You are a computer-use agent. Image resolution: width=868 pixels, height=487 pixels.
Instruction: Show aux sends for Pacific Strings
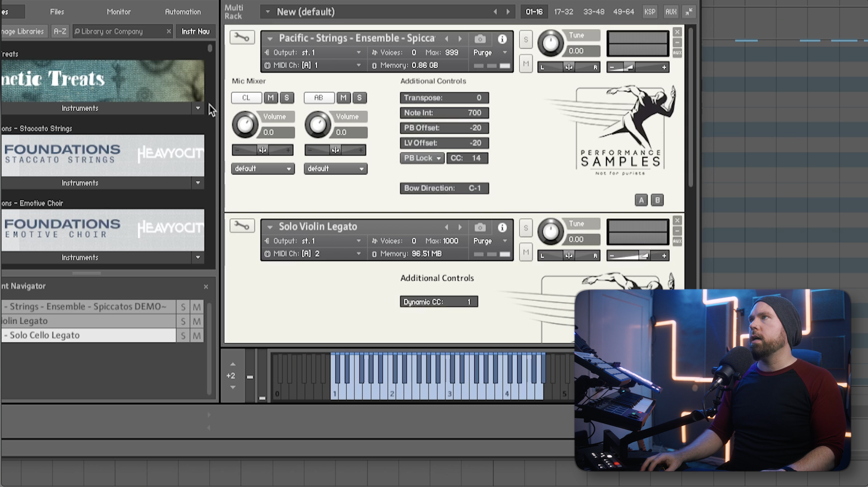(677, 53)
